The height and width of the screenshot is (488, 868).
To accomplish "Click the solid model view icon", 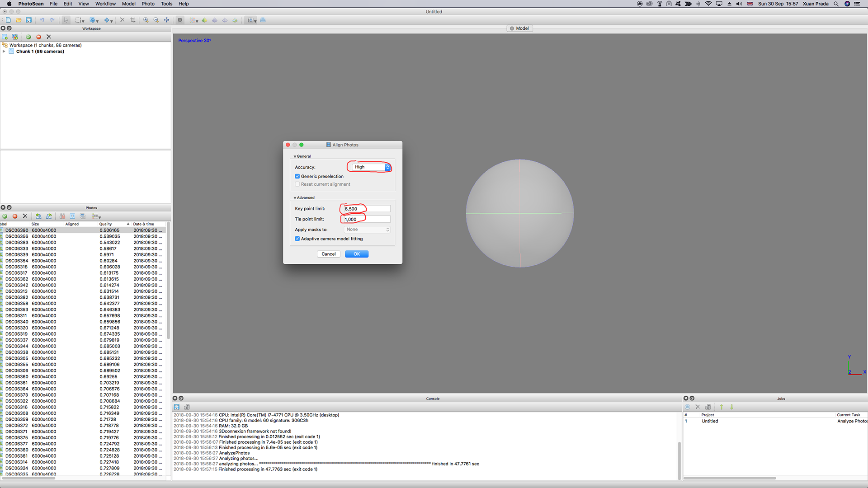I will pyautogui.click(x=215, y=20).
